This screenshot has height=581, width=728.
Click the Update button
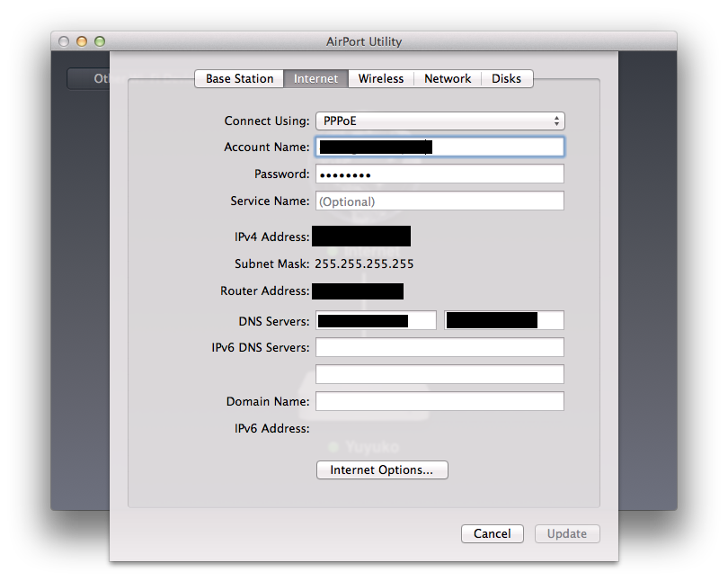point(567,533)
